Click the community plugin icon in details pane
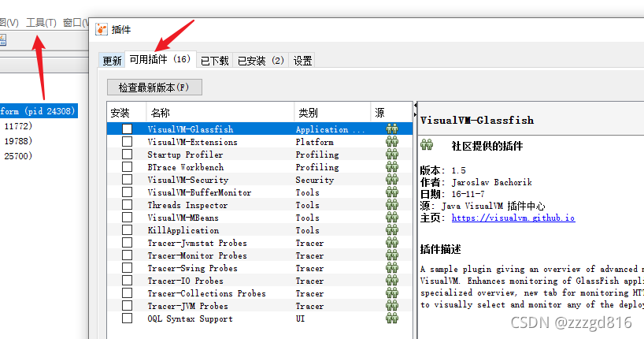 click(x=427, y=144)
